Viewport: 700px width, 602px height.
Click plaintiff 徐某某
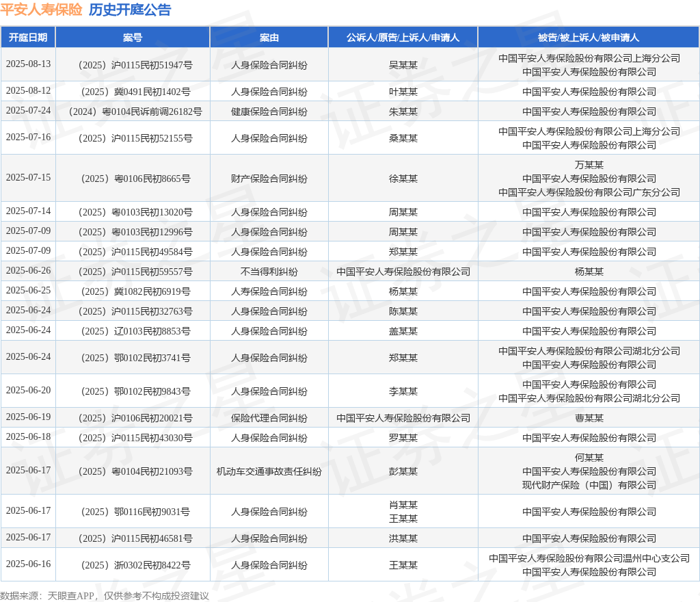(x=403, y=179)
